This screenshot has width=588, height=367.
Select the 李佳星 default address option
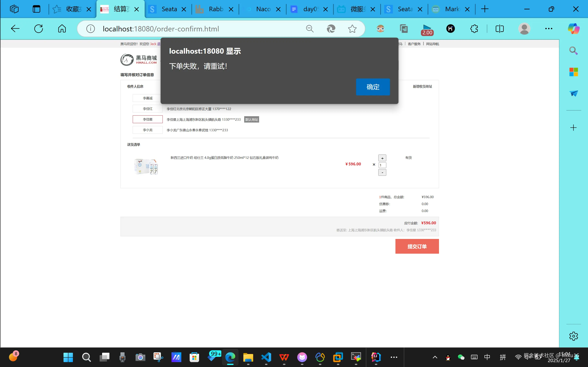(147, 119)
